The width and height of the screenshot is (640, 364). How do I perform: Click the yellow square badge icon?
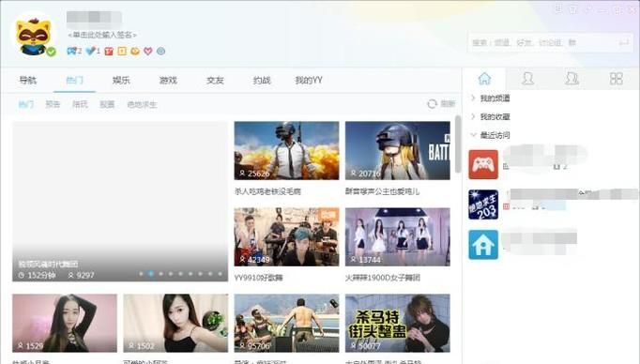pos(122,51)
